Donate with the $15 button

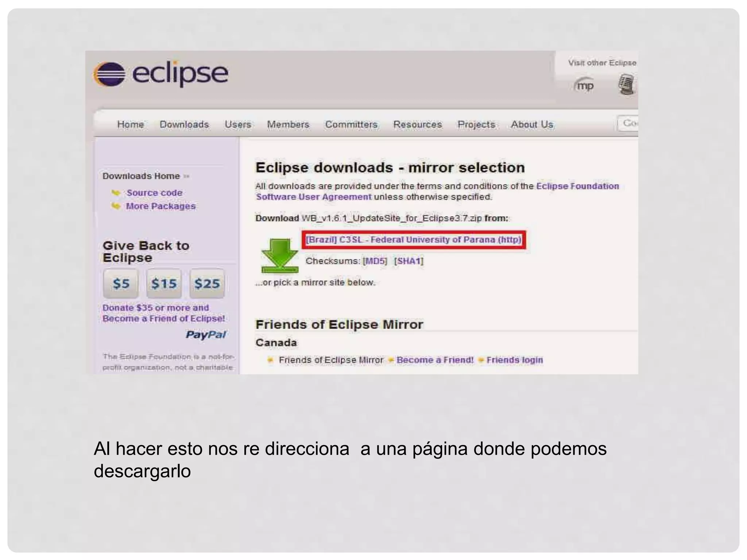point(164,283)
